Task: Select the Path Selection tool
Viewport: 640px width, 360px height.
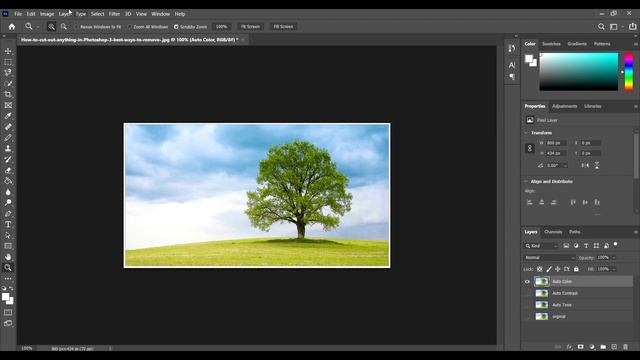Action: pos(8,236)
